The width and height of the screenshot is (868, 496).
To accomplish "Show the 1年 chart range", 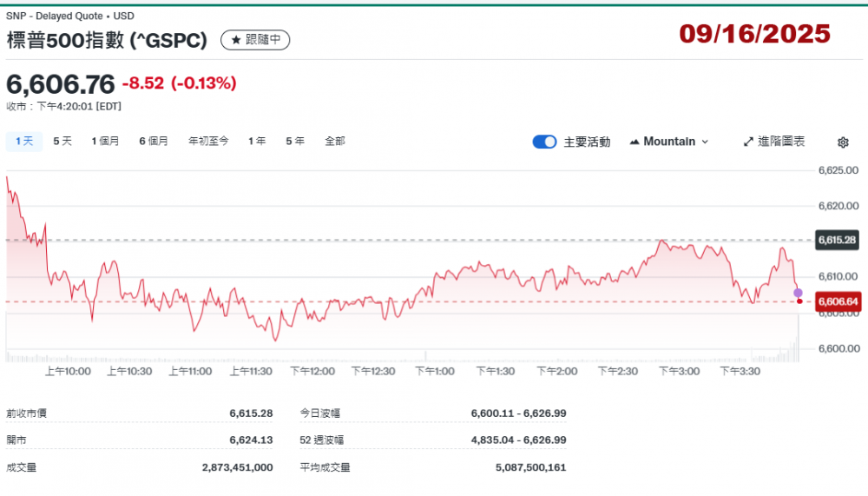I will (x=257, y=141).
